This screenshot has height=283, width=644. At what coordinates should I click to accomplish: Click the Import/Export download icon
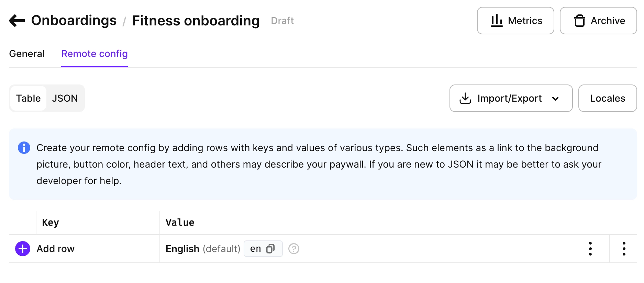click(465, 98)
